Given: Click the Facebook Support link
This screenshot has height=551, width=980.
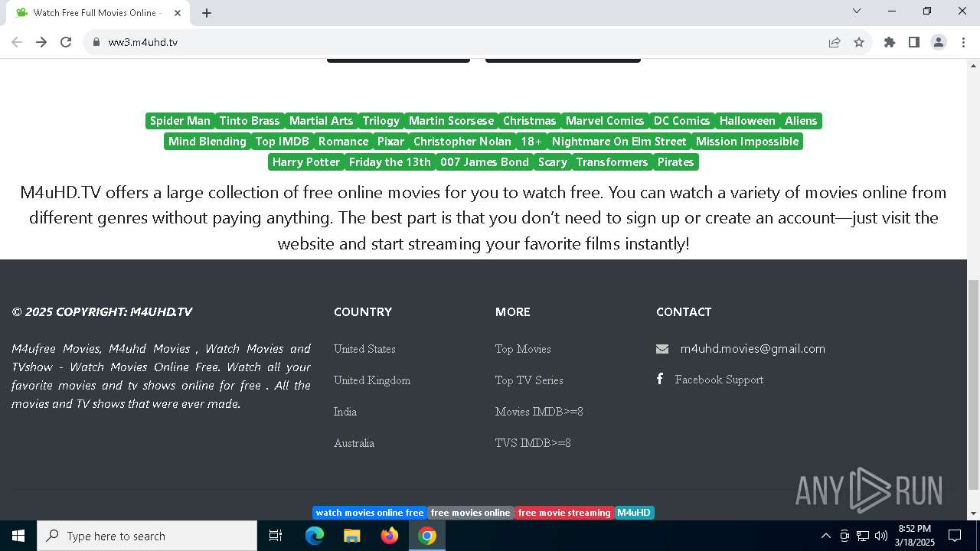Looking at the screenshot, I should [x=719, y=380].
